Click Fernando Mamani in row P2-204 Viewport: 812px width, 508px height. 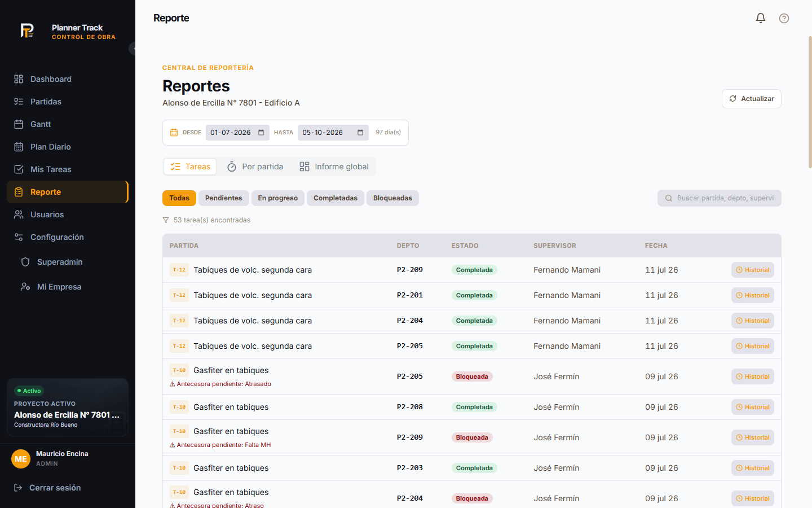tap(567, 321)
